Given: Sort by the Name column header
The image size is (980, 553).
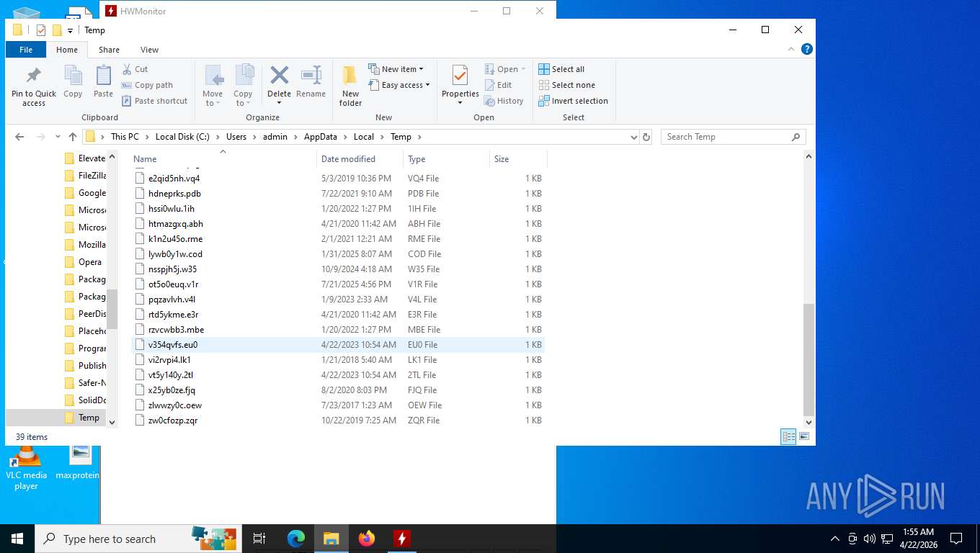Looking at the screenshot, I should [x=224, y=159].
